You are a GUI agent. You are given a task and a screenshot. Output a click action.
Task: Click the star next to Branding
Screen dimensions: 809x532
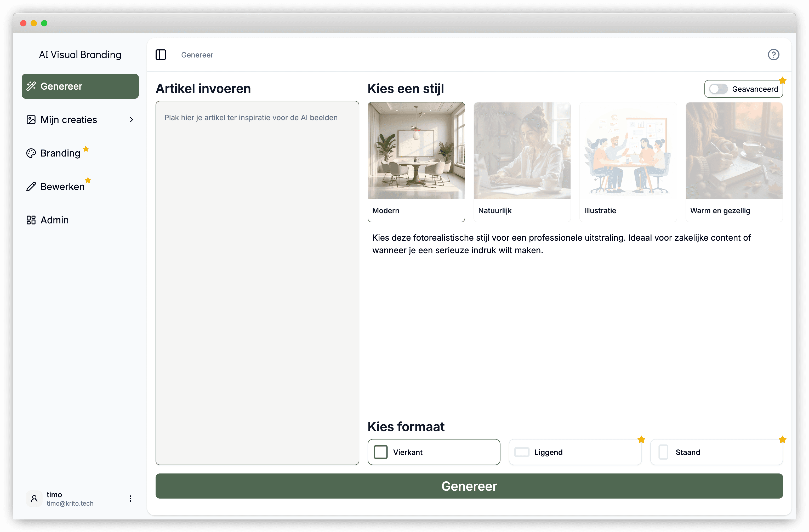tap(86, 149)
